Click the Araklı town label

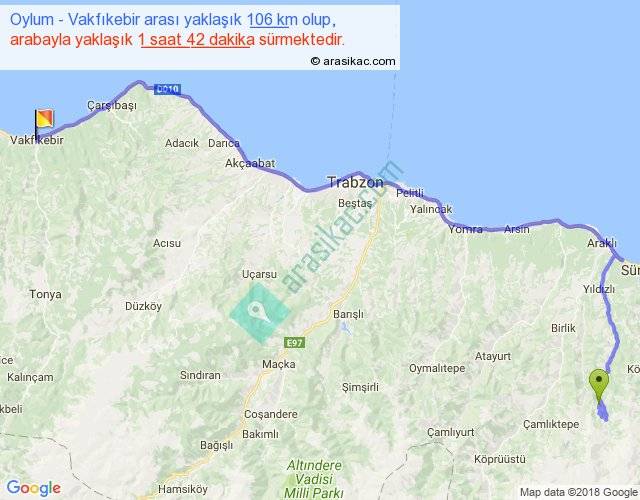602,243
